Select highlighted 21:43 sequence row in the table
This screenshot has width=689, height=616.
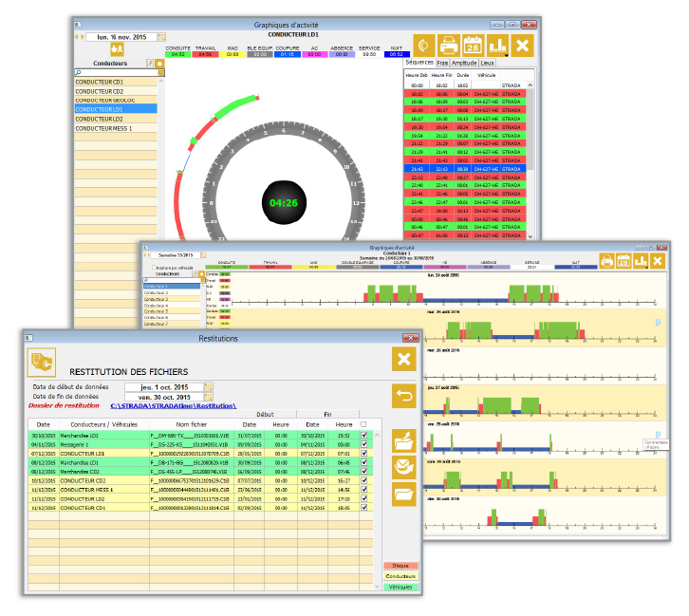point(465,169)
